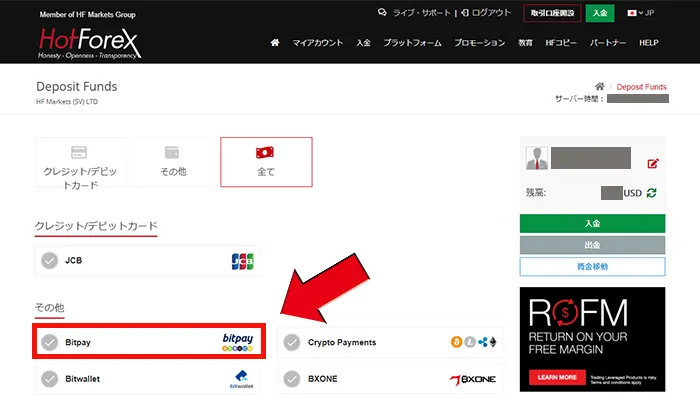Viewport: 700px width, 400px height.
Task: Click the 資金移動 button
Action: coord(592,267)
